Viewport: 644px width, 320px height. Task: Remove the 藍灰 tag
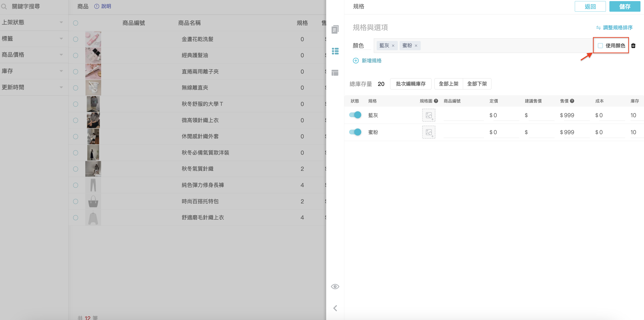coord(393,46)
